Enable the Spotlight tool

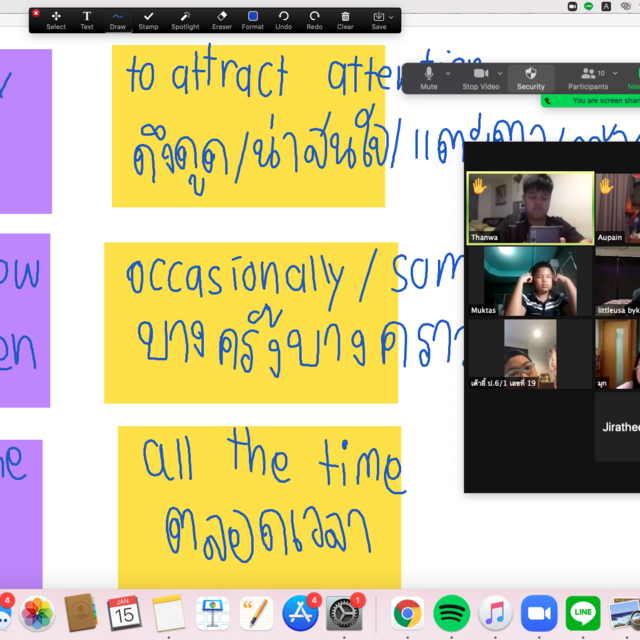185,20
